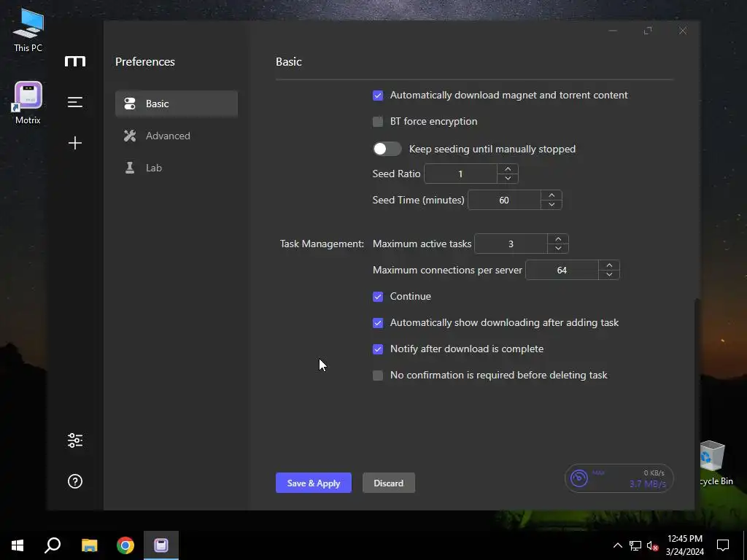Click the network tray icon
The height and width of the screenshot is (560, 747).
(x=635, y=545)
